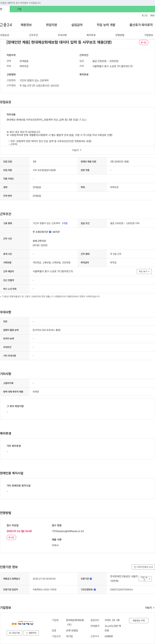Jump to the 근무조건 section tab
Image resolution: width=155 pixels, height=644 pixels.
pyautogui.click(x=33, y=35)
